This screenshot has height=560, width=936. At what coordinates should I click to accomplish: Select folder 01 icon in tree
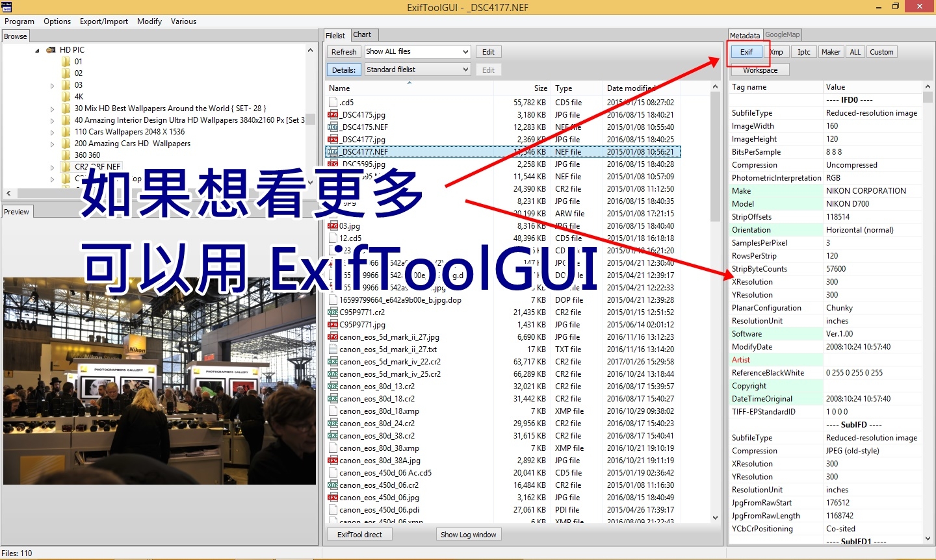point(66,62)
